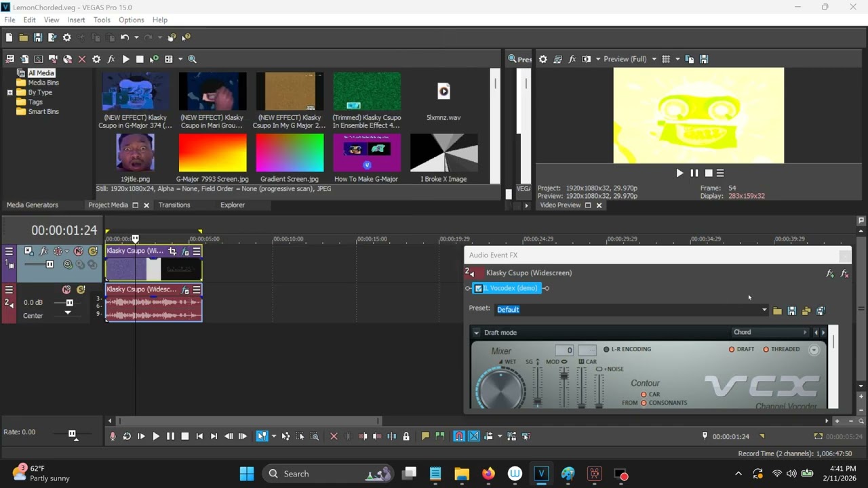This screenshot has height=488, width=868.
Task: Open Track FX on video track 1
Action: point(43,251)
